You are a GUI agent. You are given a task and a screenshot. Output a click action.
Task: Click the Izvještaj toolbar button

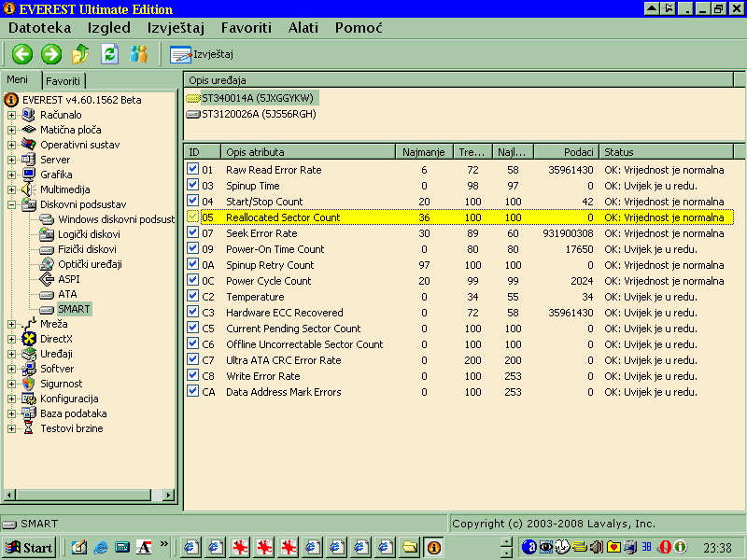202,54
